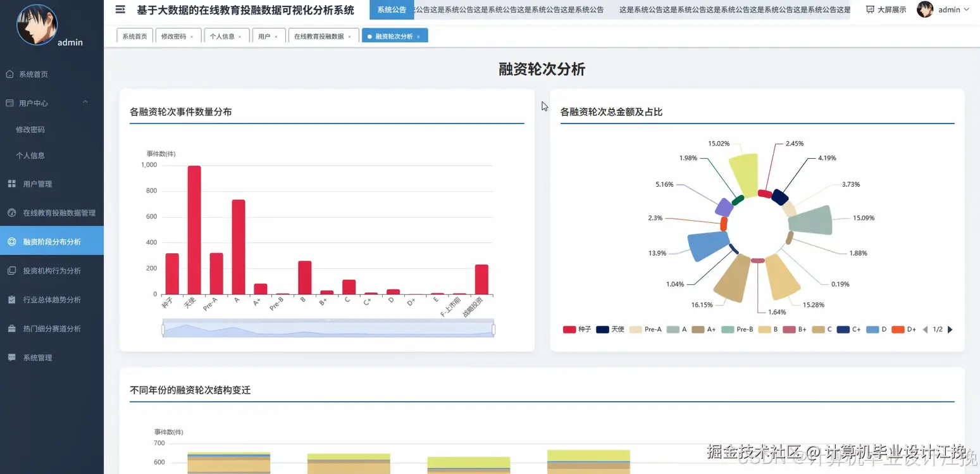
Task: Switch to the 修改密码 tab
Action: [x=178, y=36]
